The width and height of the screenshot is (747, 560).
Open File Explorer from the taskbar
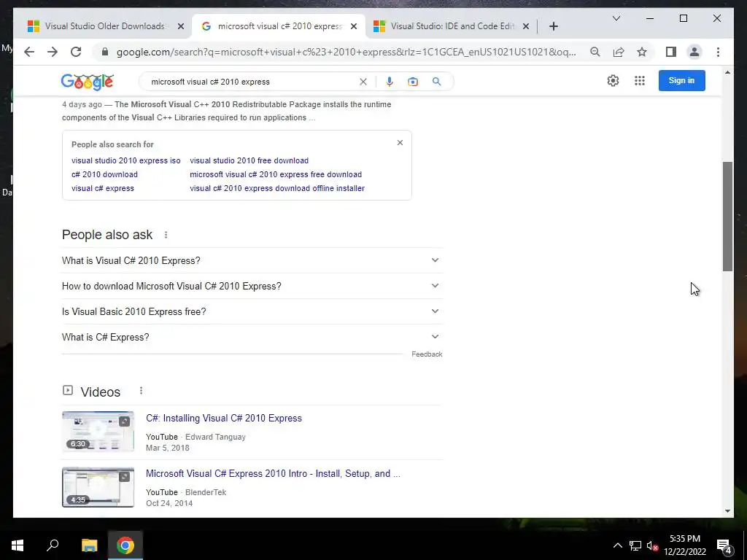coord(89,545)
